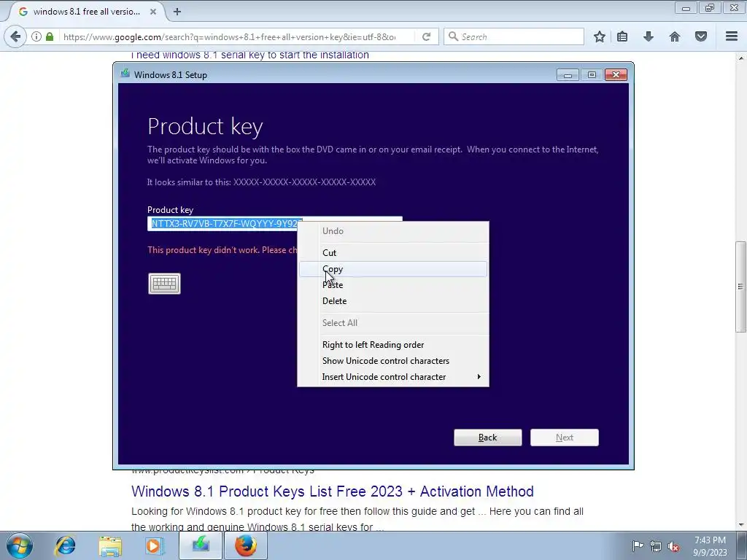Image resolution: width=747 pixels, height=560 pixels.
Task: Maximize the Windows 8.1 Setup window
Action: [591, 75]
